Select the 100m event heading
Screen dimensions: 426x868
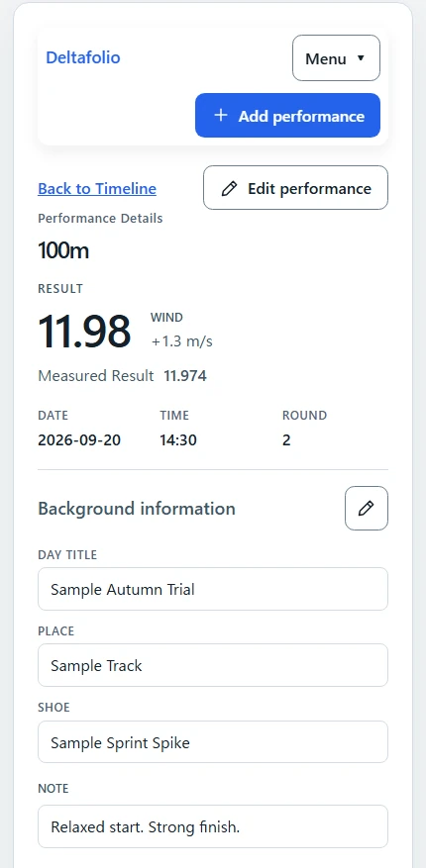[63, 251]
